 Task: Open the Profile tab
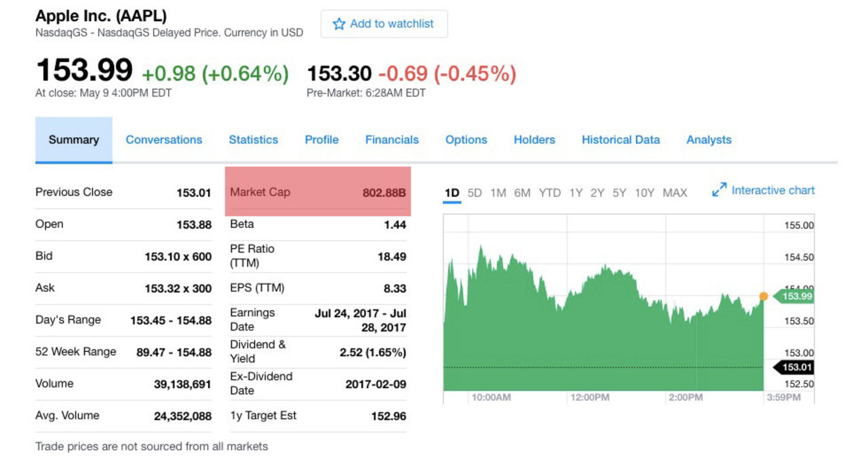(x=321, y=140)
